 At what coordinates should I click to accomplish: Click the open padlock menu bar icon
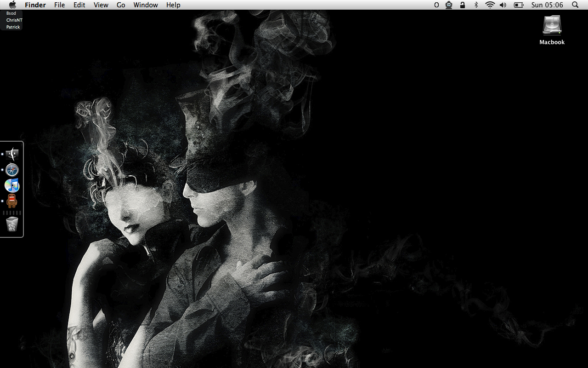pos(463,5)
